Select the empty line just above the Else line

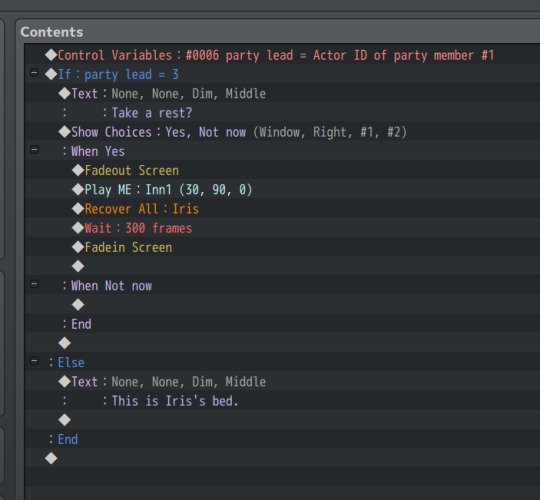point(282,343)
